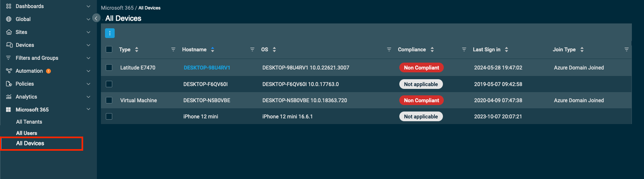Click Microsoft 365 breadcrumb link
This screenshot has height=179, width=644.
point(117,8)
